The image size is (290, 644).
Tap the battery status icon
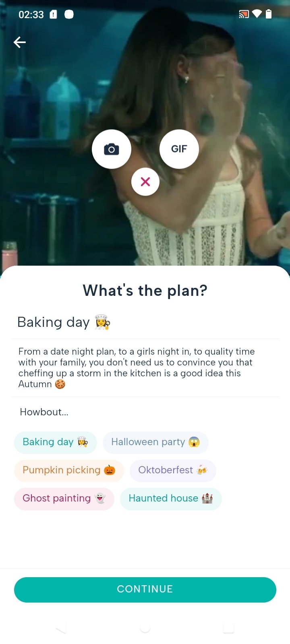click(x=269, y=14)
